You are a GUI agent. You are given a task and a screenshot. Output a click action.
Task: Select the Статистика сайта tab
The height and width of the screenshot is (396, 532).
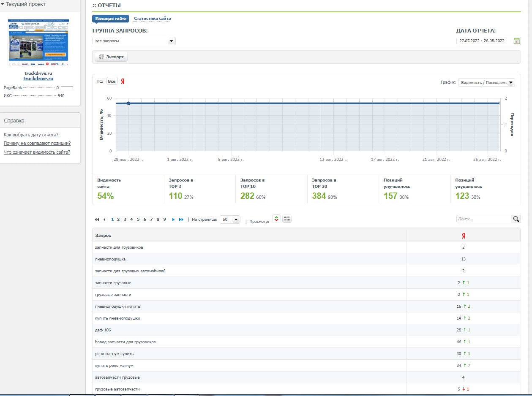tap(152, 19)
